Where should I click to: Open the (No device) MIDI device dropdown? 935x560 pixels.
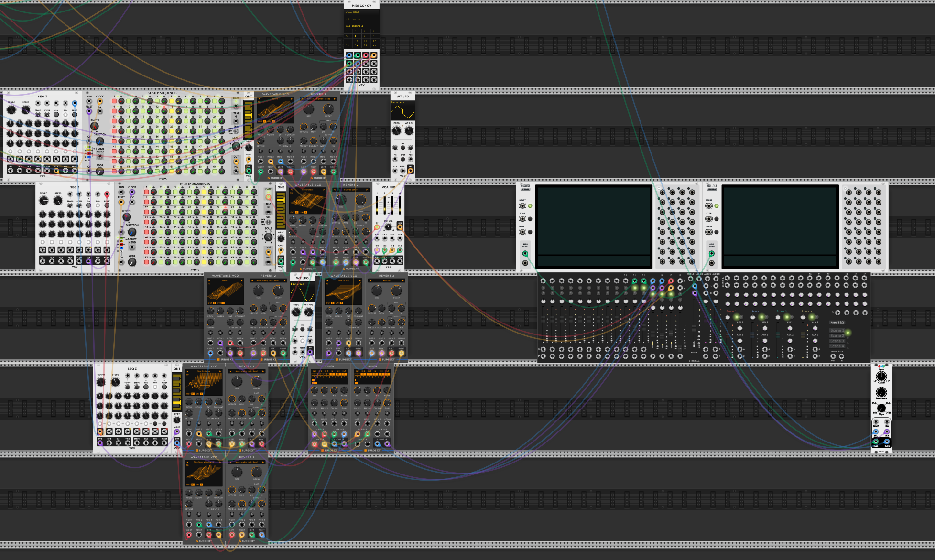click(361, 19)
